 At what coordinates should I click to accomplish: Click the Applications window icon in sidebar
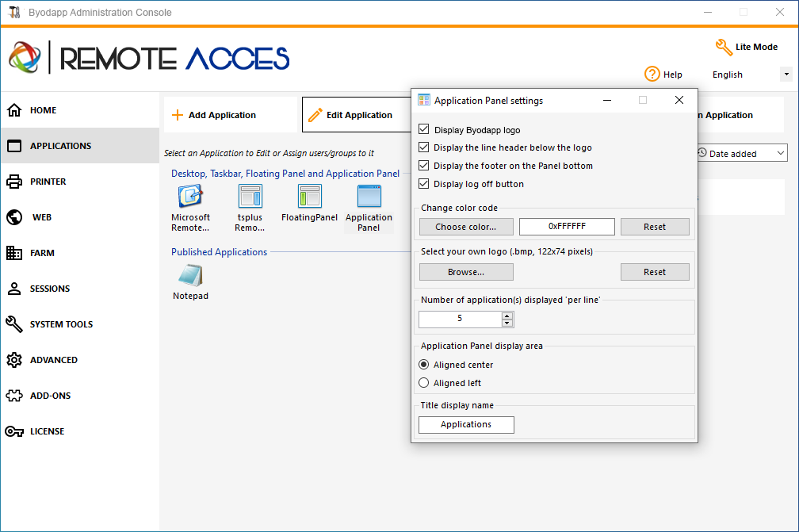pos(14,146)
